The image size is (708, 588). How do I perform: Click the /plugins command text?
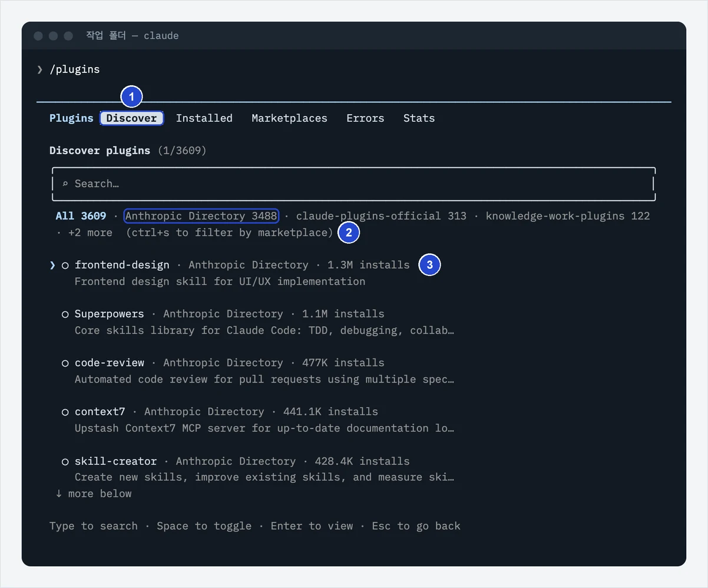coord(75,69)
